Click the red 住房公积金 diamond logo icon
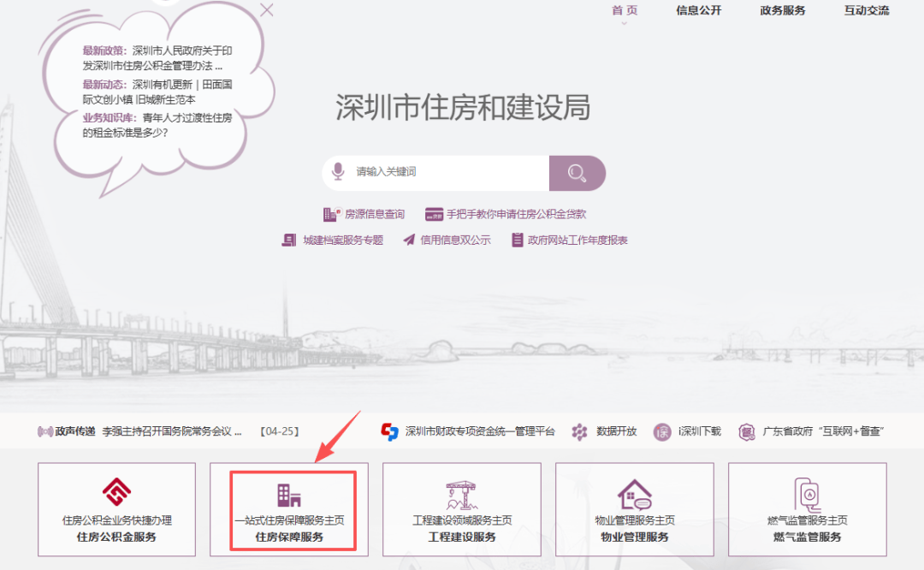Screen dimensions: 924x570 point(116,491)
